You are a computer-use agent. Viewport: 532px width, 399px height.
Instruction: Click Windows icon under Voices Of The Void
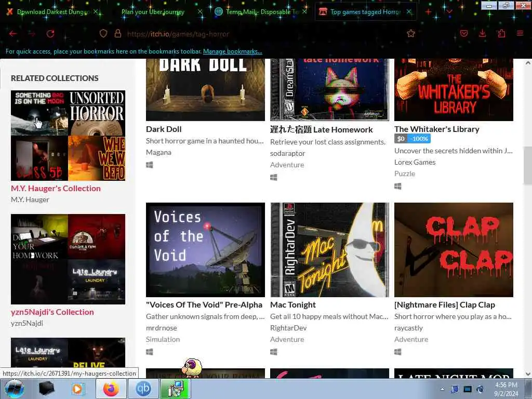click(149, 352)
